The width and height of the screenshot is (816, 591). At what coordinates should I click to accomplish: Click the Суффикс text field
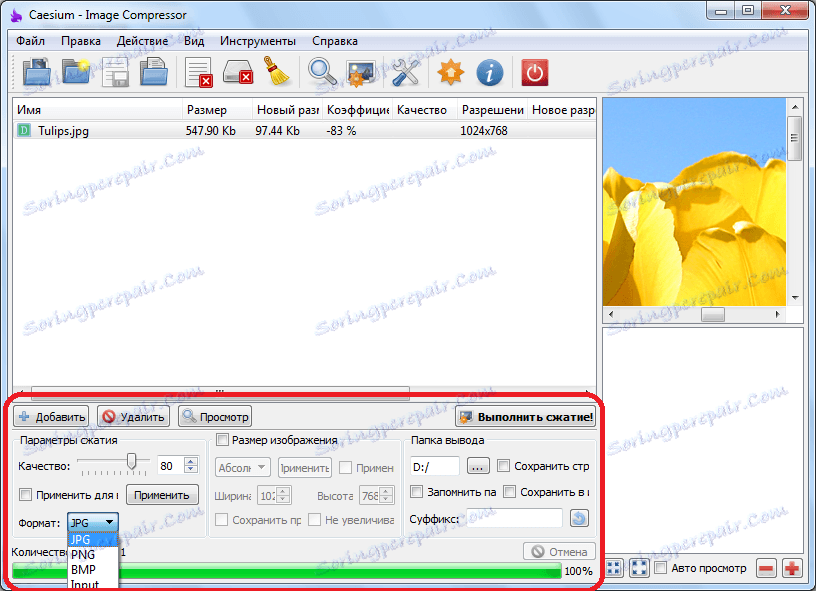(514, 519)
